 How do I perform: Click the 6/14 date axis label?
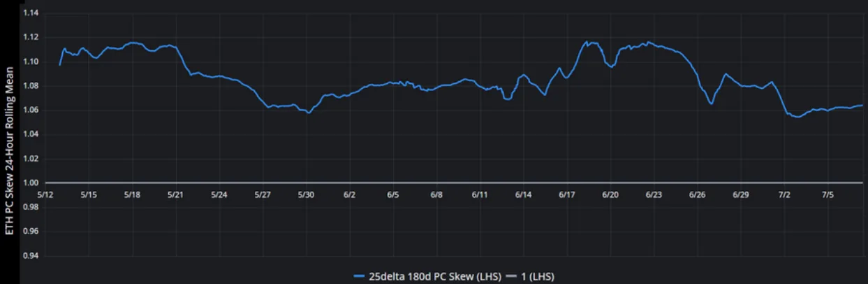pyautogui.click(x=524, y=194)
